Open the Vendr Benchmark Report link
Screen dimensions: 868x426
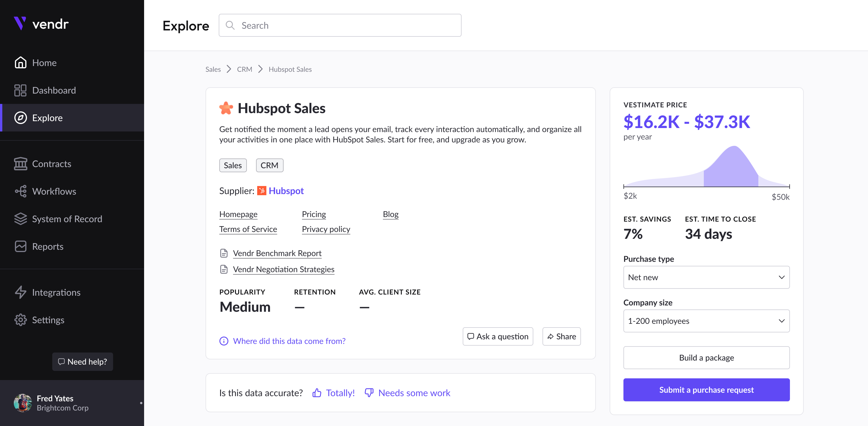(277, 253)
